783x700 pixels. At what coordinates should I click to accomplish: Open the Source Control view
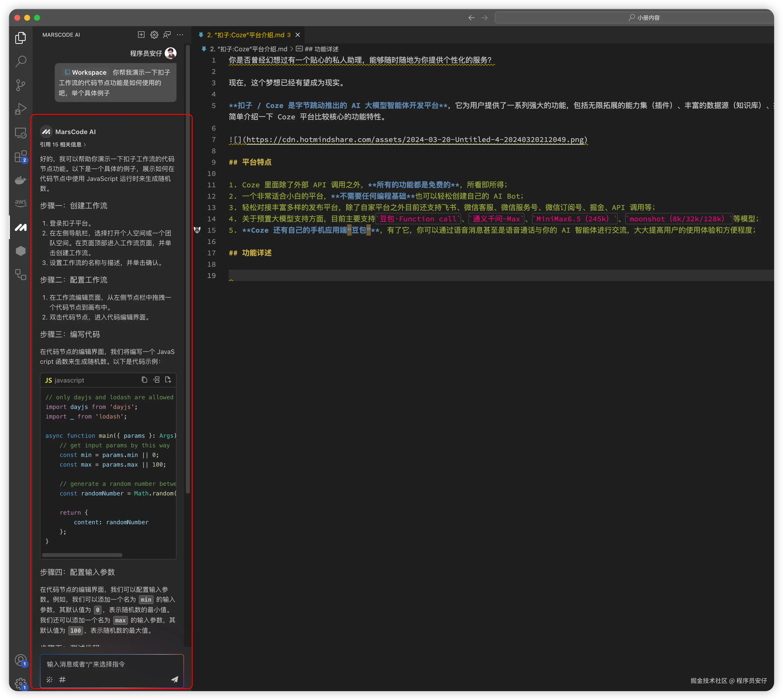tap(20, 85)
